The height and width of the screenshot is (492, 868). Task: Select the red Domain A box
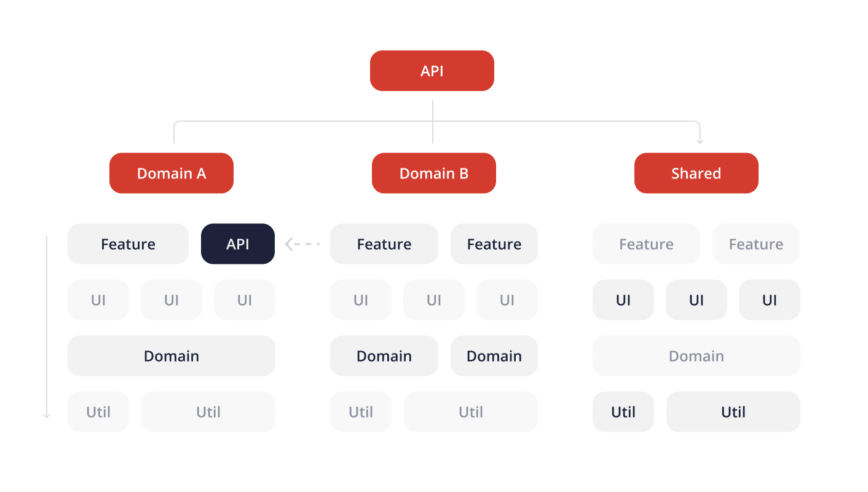click(x=172, y=173)
